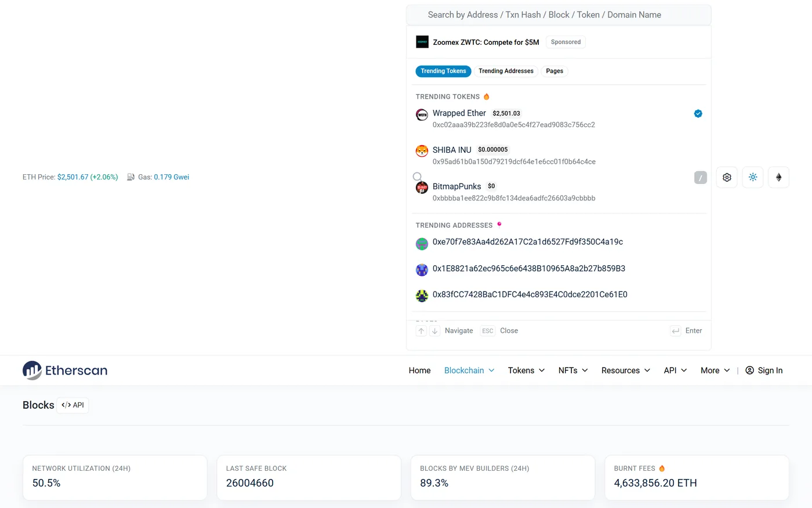Click the Enter key return icon
Screen dimensions: 812x508
coord(676,331)
